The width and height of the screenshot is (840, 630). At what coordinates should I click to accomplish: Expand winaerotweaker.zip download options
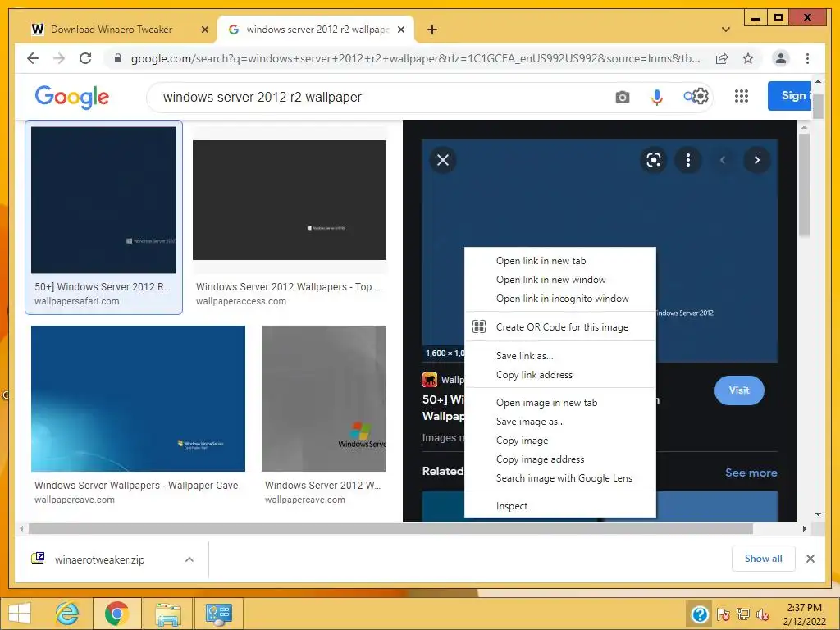pos(189,559)
